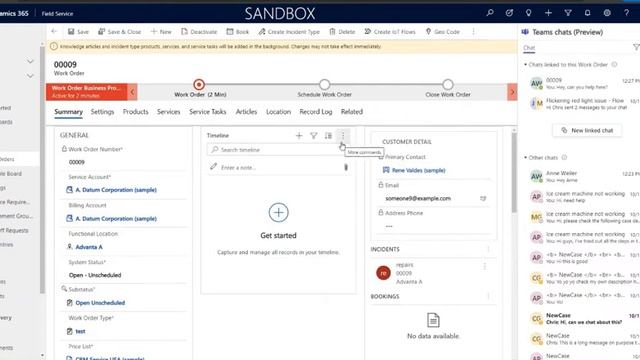
Task: Open command bar overflow menu
Action: 473,31
